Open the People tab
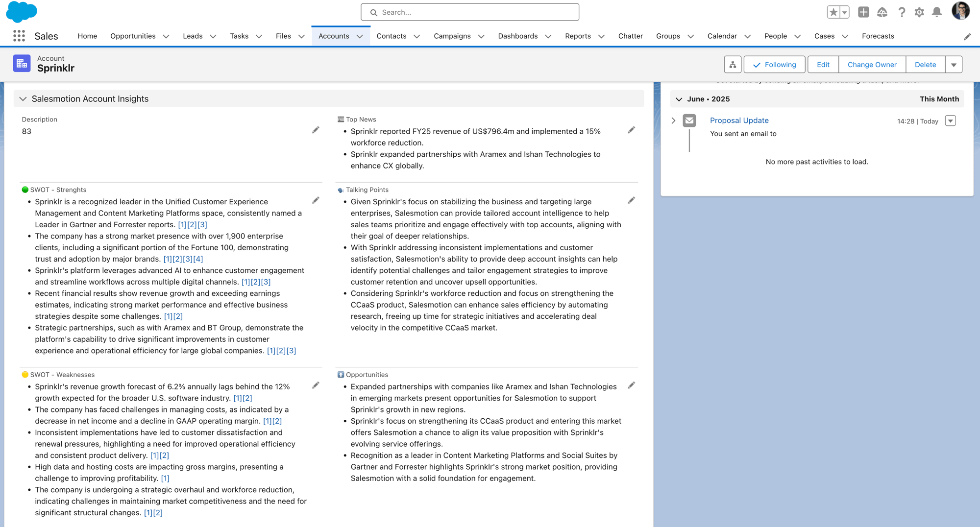Viewport: 980px width, 527px height. [775, 36]
